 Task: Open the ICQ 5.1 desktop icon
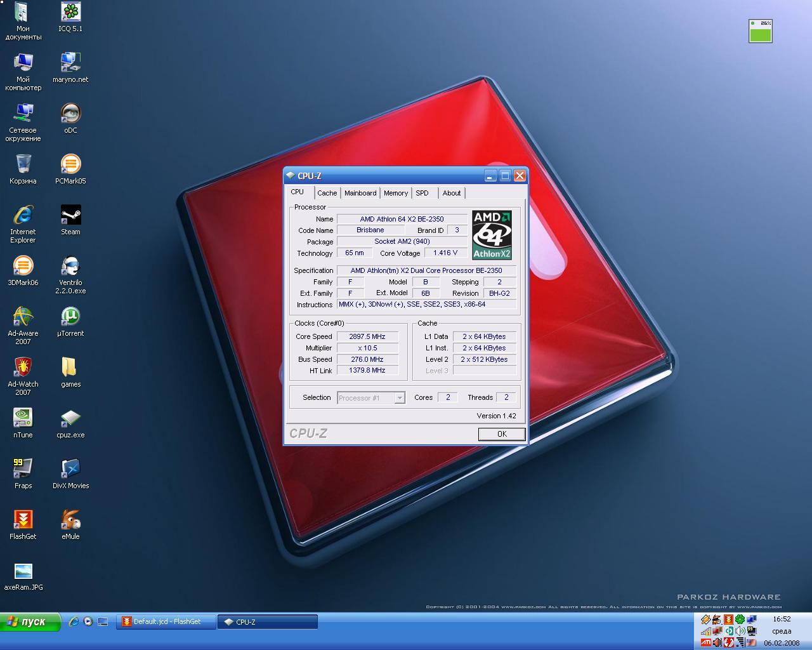70,18
